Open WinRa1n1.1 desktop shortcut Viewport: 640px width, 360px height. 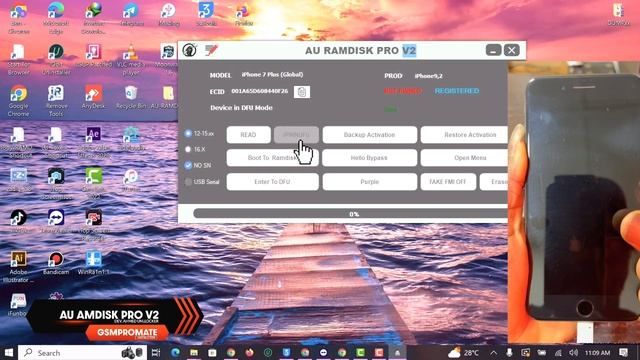click(x=93, y=263)
